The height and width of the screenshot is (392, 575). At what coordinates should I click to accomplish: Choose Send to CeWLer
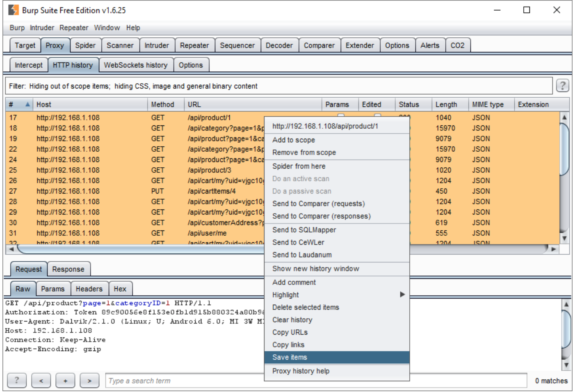point(337,242)
